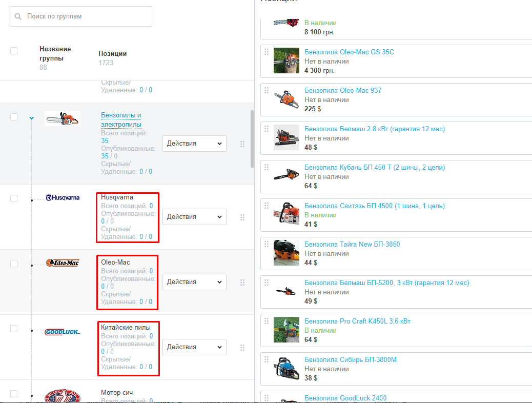Open the Бензопила Белмаш БП-5200 link
The width and height of the screenshot is (532, 403).
click(x=387, y=283)
